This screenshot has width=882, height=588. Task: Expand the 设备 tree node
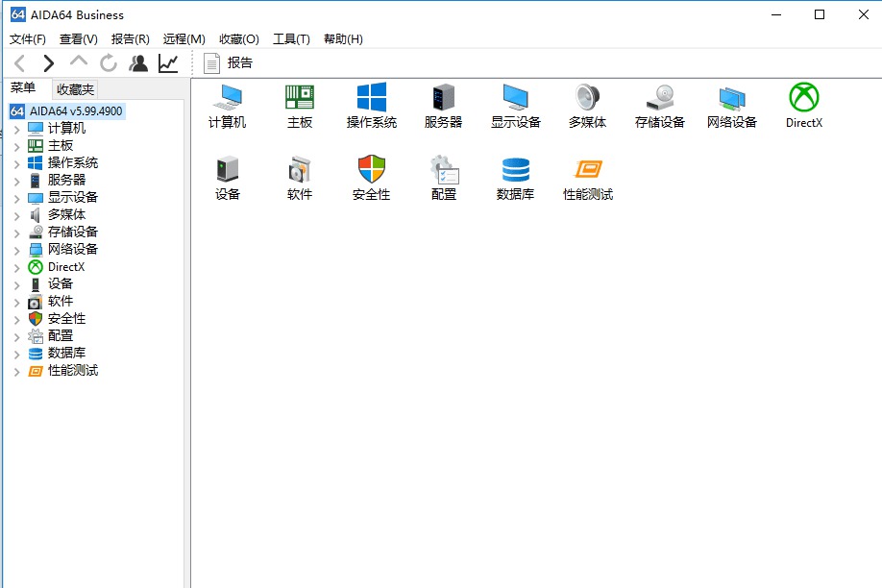click(x=17, y=285)
